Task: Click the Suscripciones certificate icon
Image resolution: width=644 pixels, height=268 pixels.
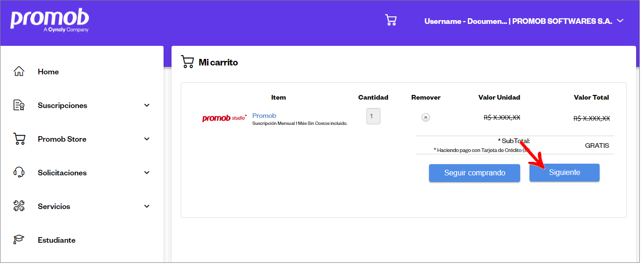Action: [x=19, y=105]
